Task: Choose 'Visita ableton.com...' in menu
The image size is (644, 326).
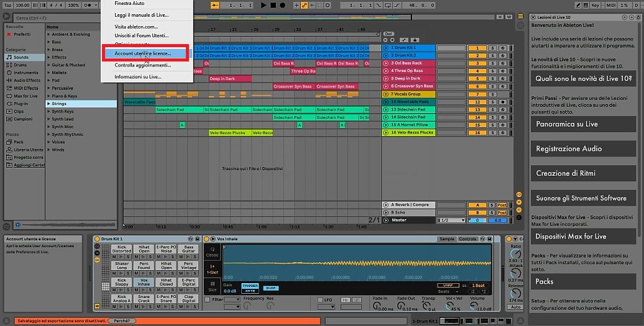Action: (x=136, y=27)
